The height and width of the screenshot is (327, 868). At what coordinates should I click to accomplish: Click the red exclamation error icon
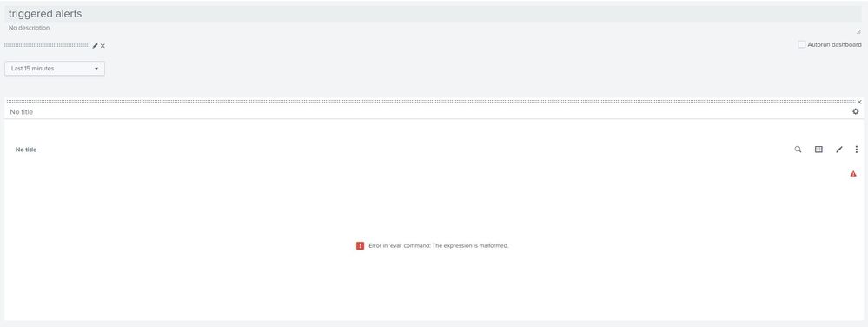[360, 245]
